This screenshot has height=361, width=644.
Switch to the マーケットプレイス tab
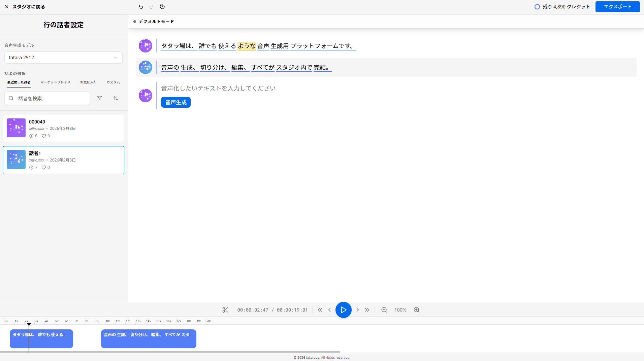tap(55, 82)
